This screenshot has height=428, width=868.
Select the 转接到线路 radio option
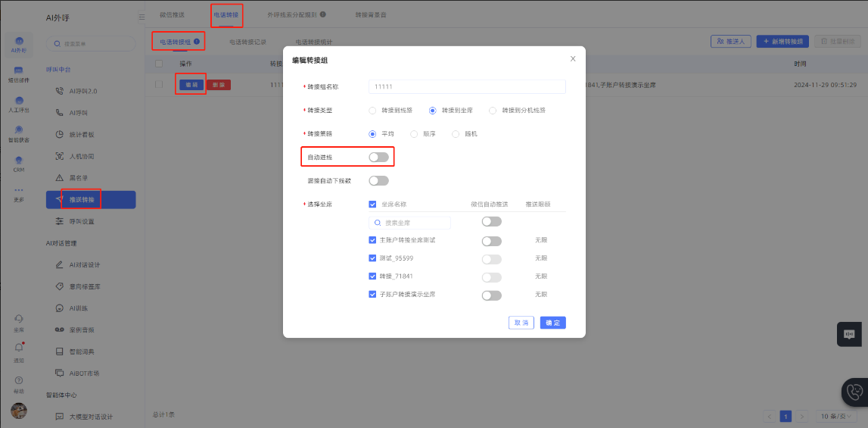[x=372, y=111]
